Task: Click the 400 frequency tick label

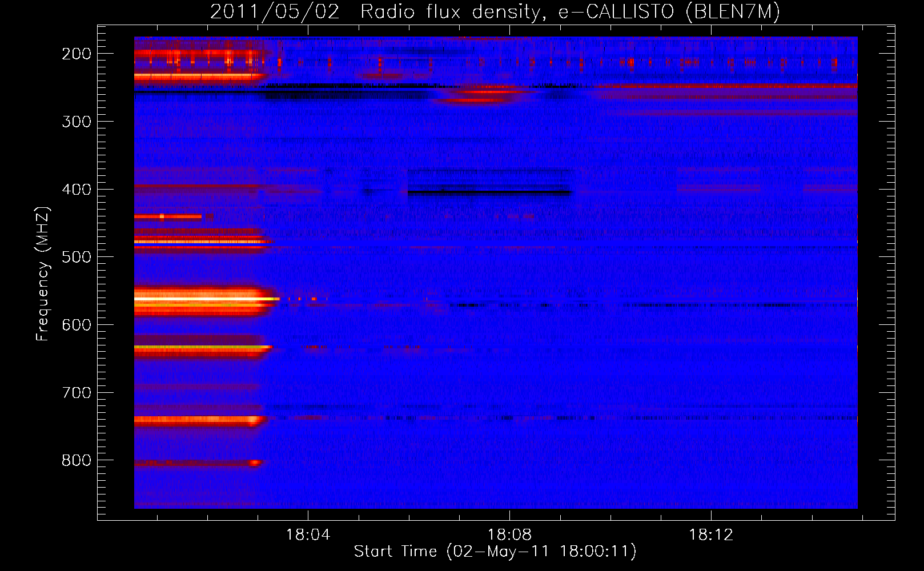Action: [77, 190]
